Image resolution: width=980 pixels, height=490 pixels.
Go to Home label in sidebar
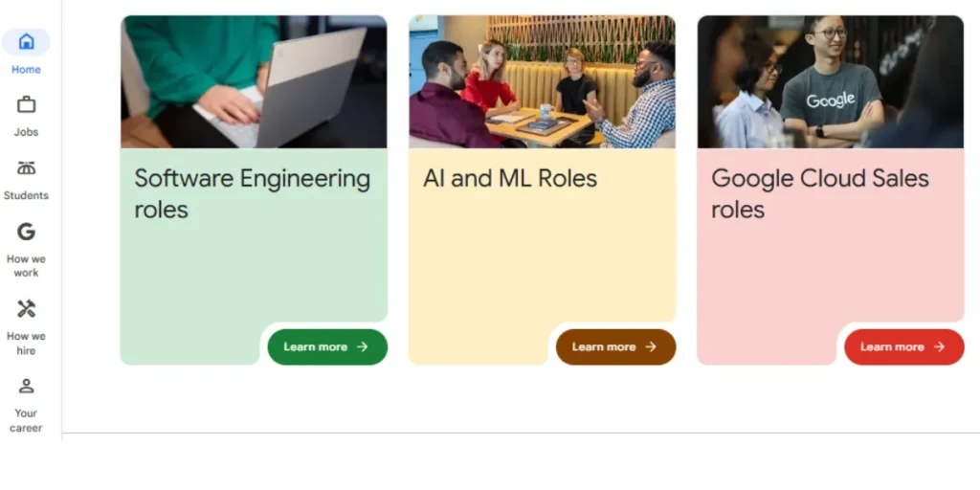click(26, 69)
